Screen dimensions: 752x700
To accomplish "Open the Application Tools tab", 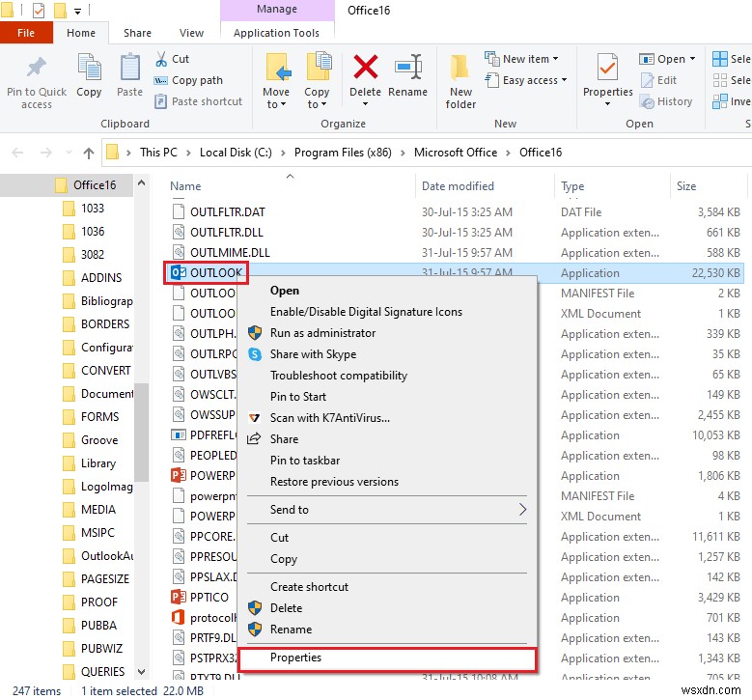I will click(276, 33).
